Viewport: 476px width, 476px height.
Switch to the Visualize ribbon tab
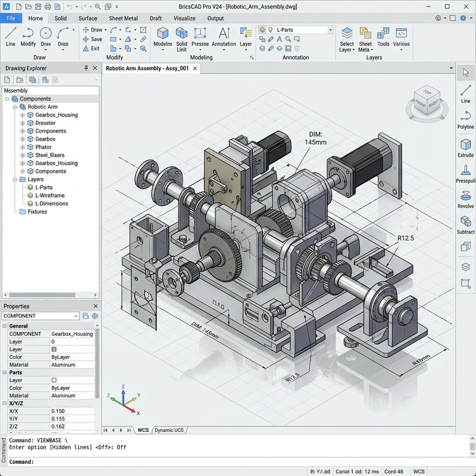click(185, 18)
